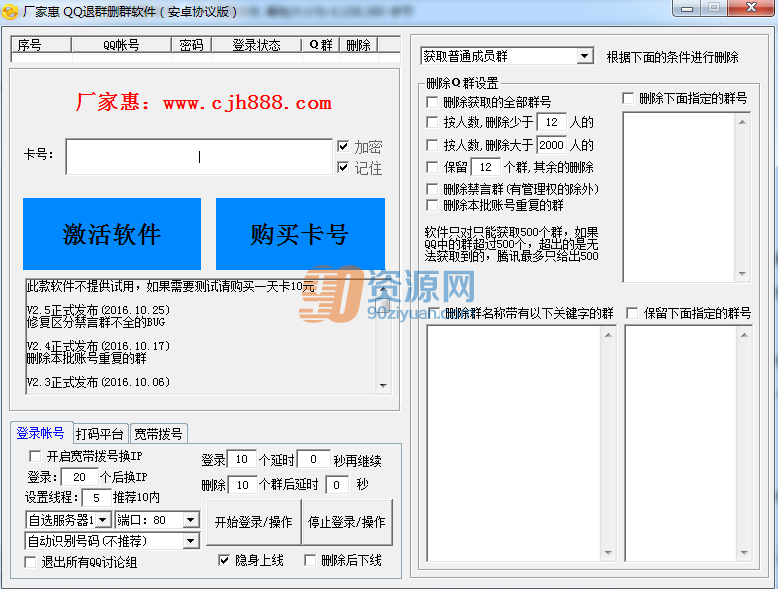Open the 端口: 80 dropdown
The width and height of the screenshot is (778, 589).
tap(191, 520)
